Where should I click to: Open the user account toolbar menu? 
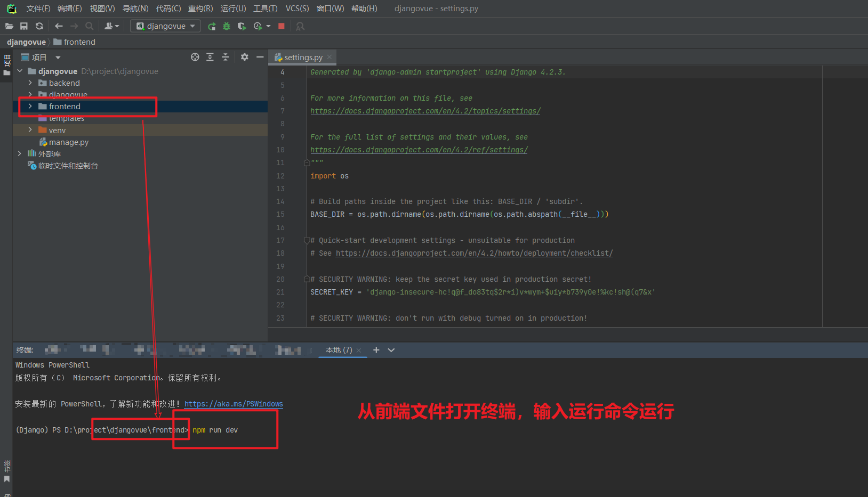(x=111, y=26)
